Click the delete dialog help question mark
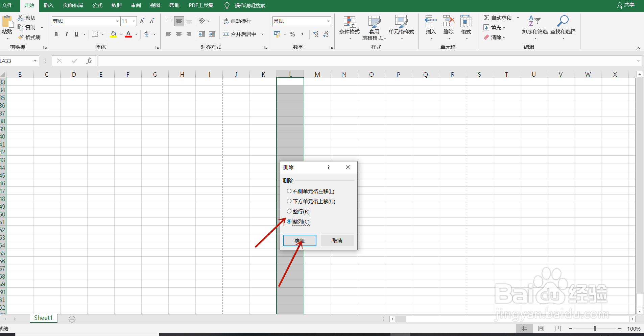This screenshot has width=644, height=336. (x=328, y=167)
